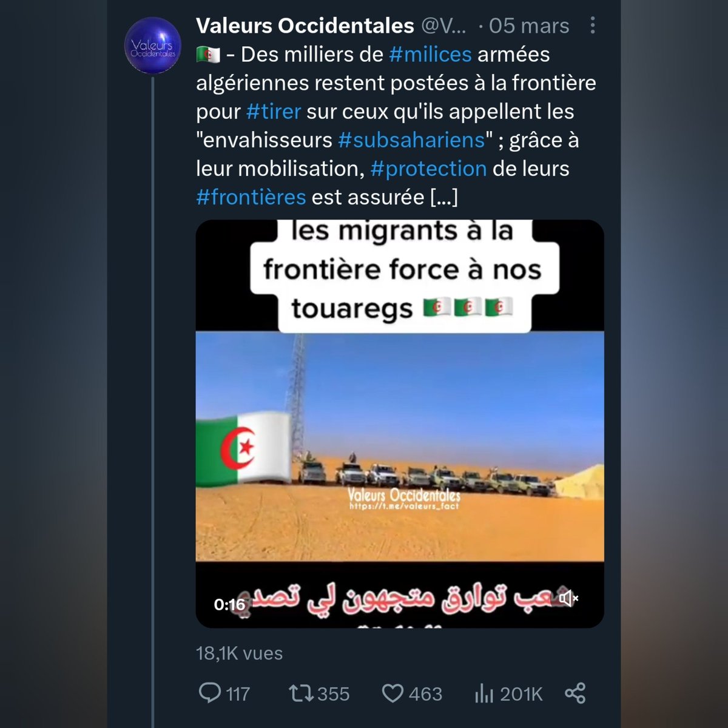View analytics with the bar chart icon
The height and width of the screenshot is (728, 728).
click(x=484, y=693)
